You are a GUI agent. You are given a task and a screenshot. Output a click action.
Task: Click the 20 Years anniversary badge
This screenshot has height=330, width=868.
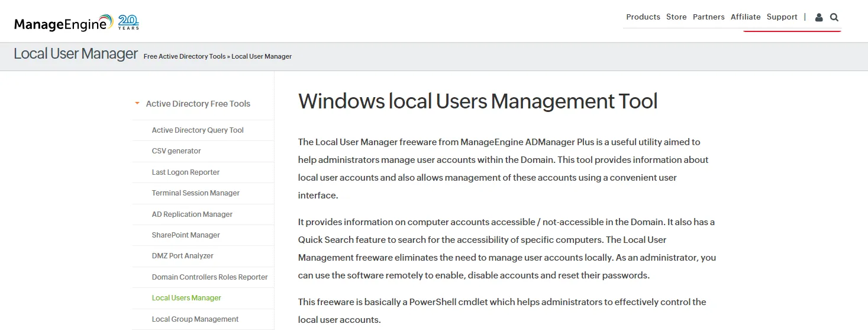click(x=128, y=23)
